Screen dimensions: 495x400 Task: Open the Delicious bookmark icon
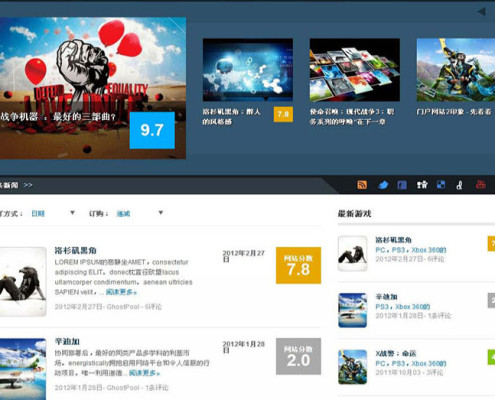(441, 185)
